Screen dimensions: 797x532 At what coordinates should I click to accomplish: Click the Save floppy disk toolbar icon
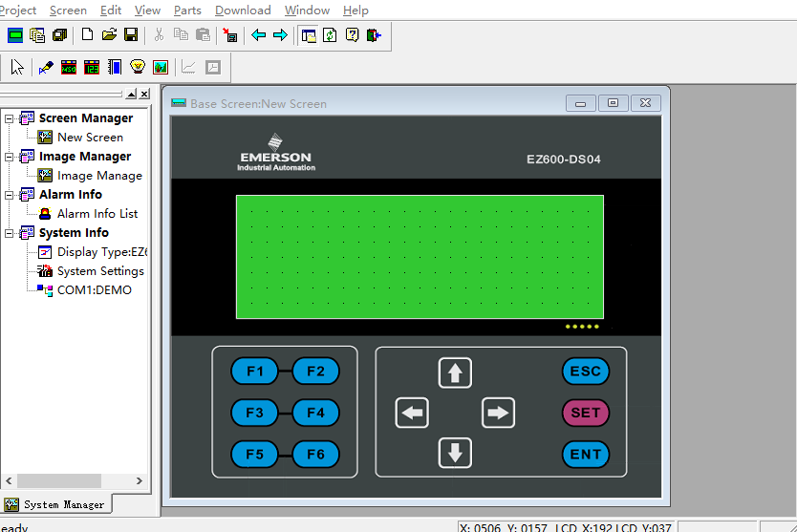tap(131, 35)
